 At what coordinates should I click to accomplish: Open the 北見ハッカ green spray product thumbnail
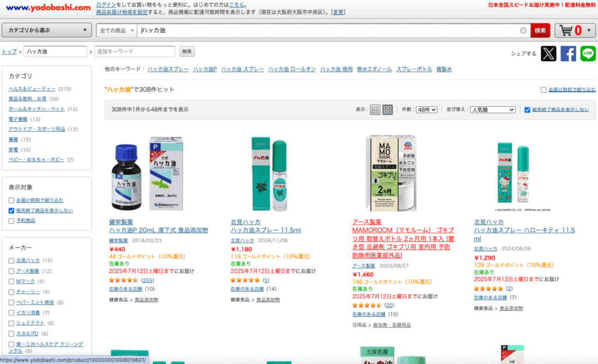pos(269,174)
